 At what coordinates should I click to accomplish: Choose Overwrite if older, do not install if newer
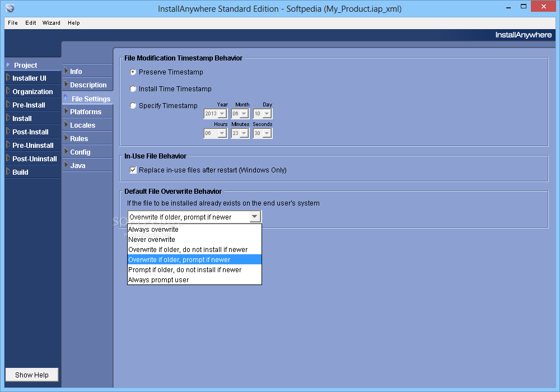195,250
